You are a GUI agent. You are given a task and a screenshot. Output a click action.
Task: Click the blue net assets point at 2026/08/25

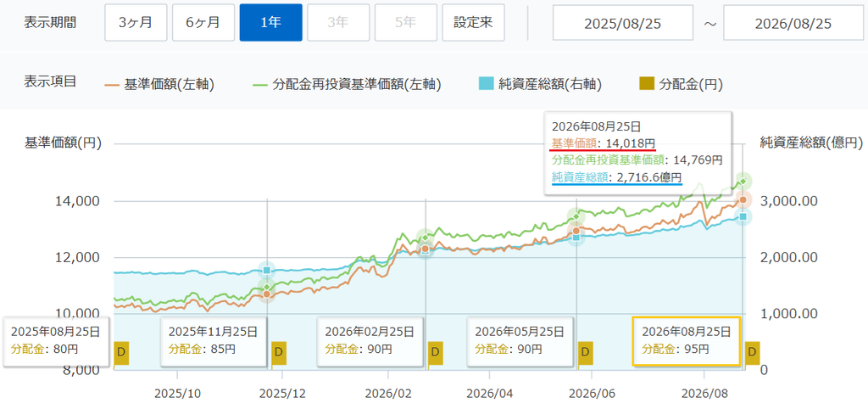(x=743, y=216)
